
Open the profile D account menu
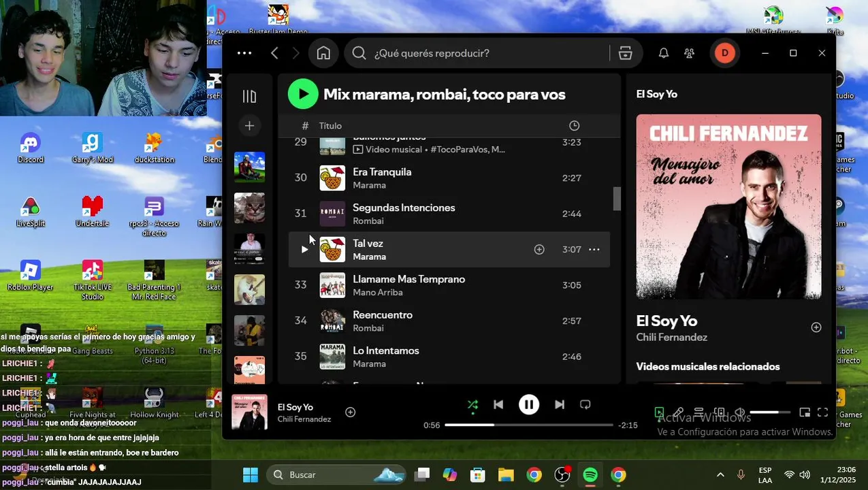click(724, 53)
